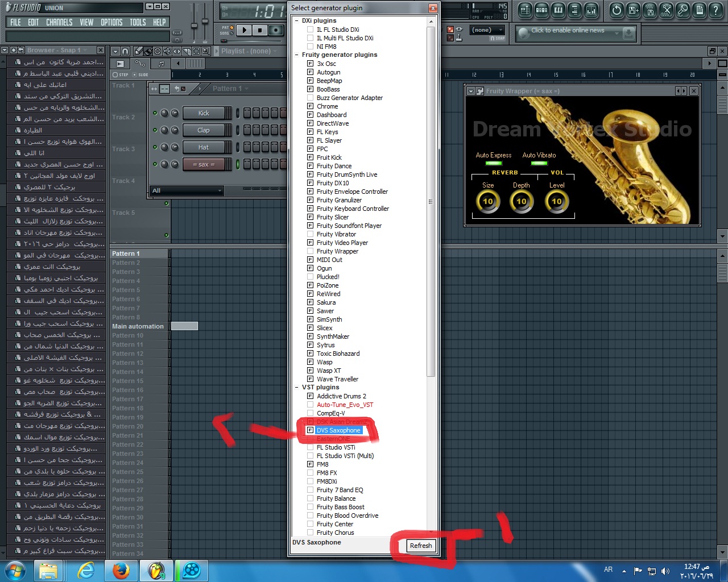Image resolution: width=728 pixels, height=582 pixels.
Task: Open the audio editor scissors icon
Action: pos(666,10)
